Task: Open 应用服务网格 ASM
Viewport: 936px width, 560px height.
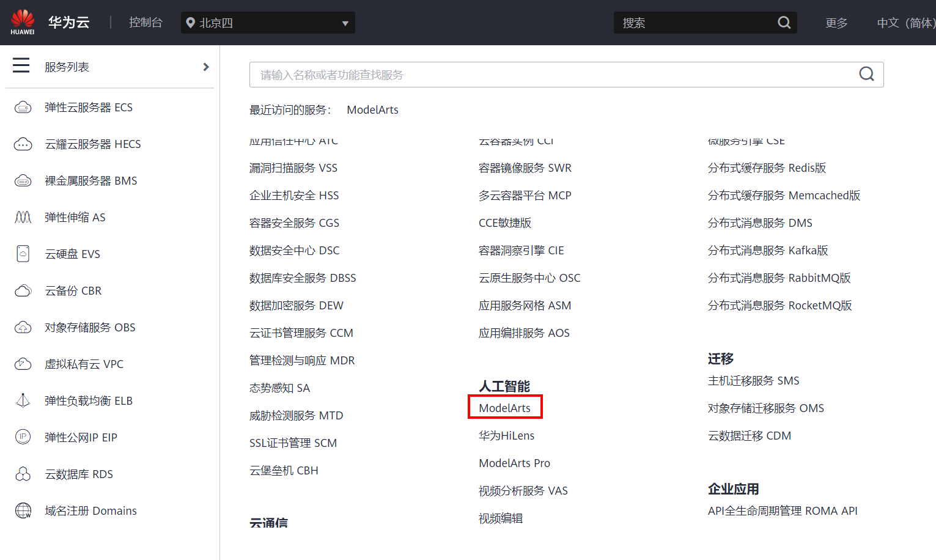Action: (x=525, y=305)
